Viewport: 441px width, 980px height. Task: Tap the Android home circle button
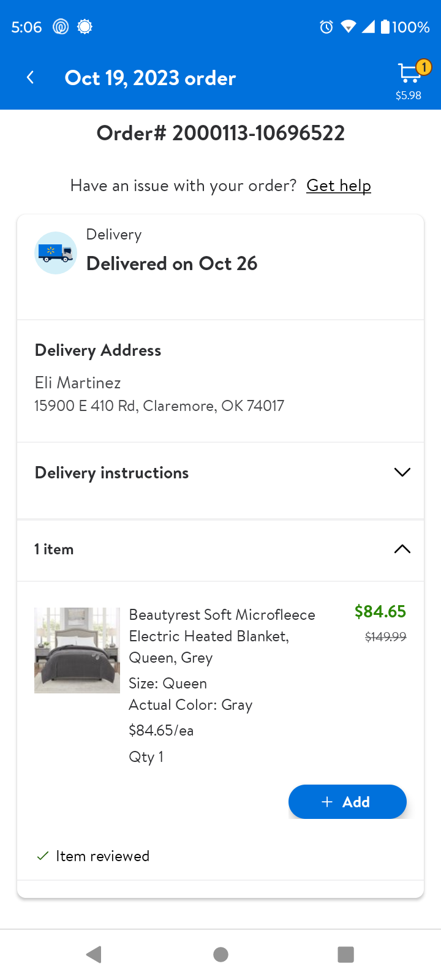(221, 954)
